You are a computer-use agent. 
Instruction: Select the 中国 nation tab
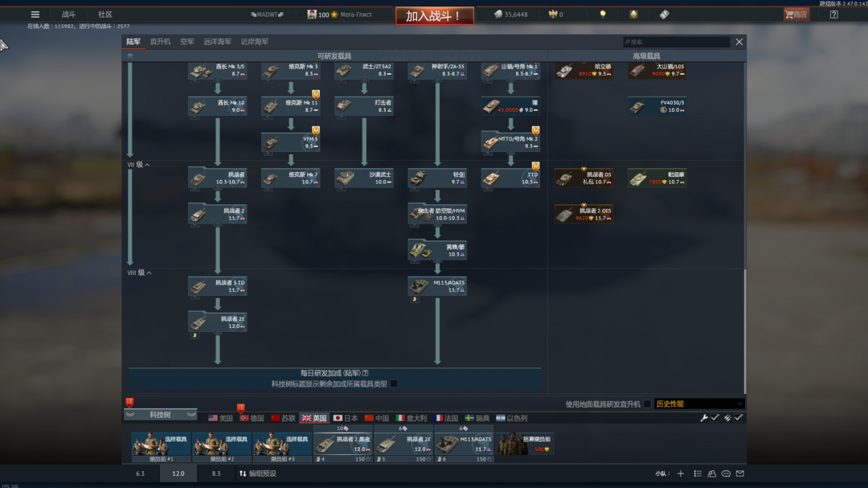[376, 418]
